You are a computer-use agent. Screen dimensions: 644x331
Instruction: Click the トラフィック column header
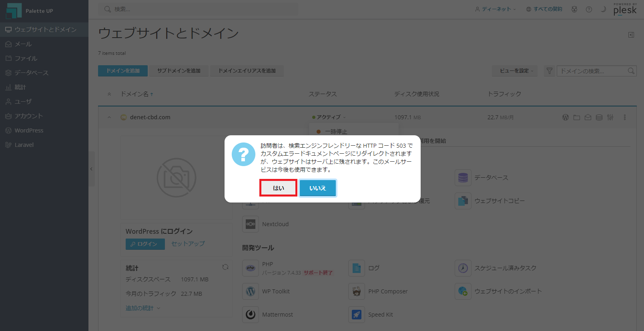click(504, 94)
